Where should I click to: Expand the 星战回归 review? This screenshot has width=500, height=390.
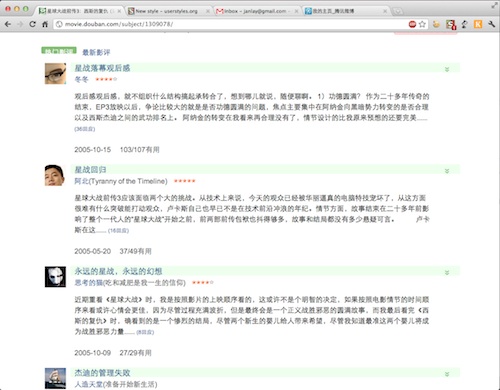click(x=447, y=171)
